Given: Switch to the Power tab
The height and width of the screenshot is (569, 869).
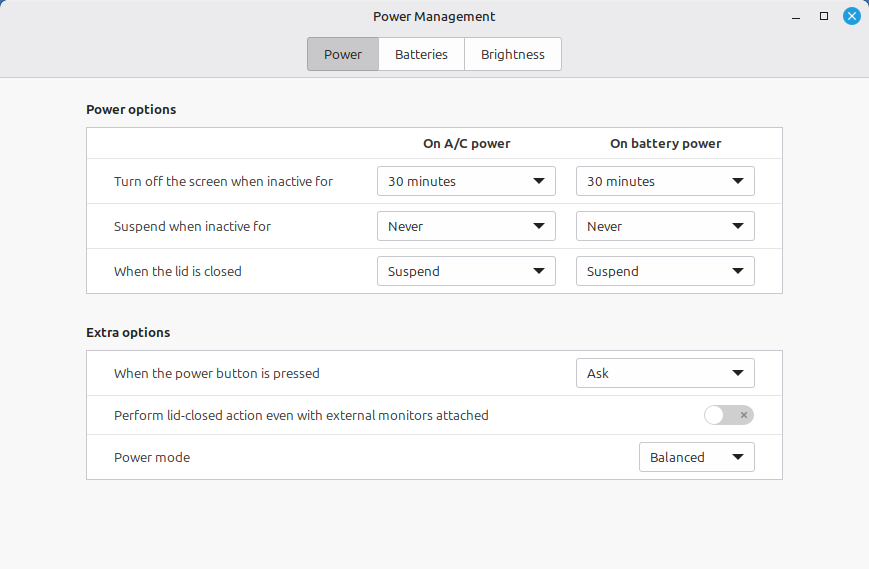Looking at the screenshot, I should 343,54.
